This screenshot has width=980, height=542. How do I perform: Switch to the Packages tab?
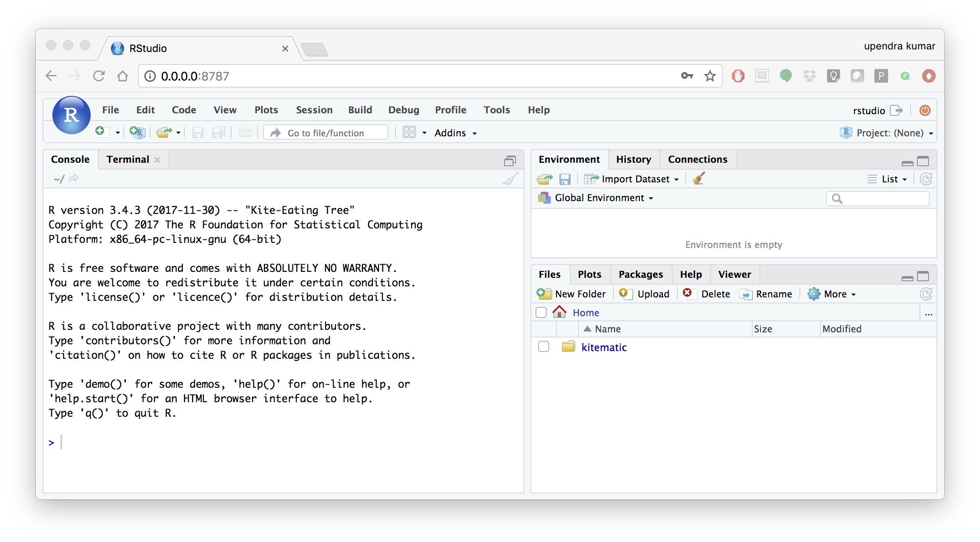[x=641, y=274]
